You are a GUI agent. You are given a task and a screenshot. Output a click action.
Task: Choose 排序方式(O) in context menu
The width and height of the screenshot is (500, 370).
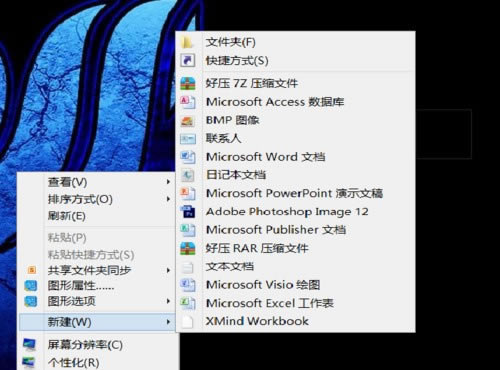point(97,199)
